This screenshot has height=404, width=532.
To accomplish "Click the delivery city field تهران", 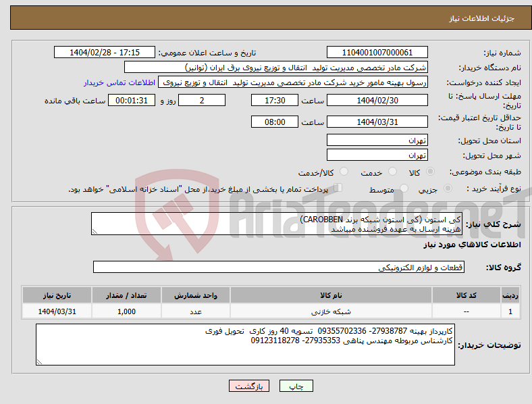I will coord(377,155).
